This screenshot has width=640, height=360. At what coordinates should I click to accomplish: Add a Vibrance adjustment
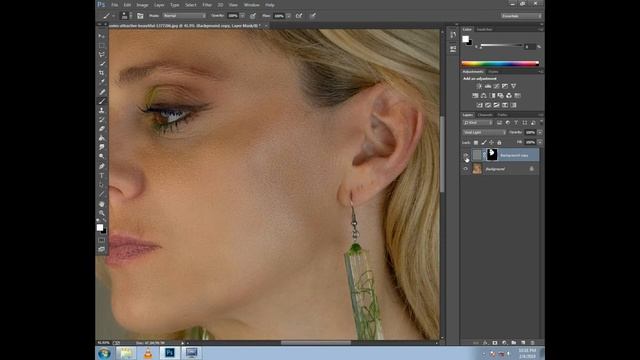coord(513,86)
